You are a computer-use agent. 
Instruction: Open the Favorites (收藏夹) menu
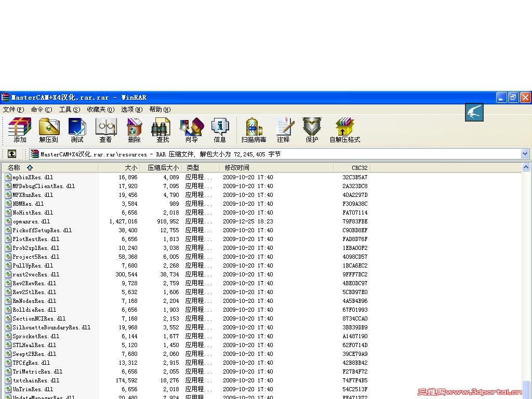click(x=101, y=110)
